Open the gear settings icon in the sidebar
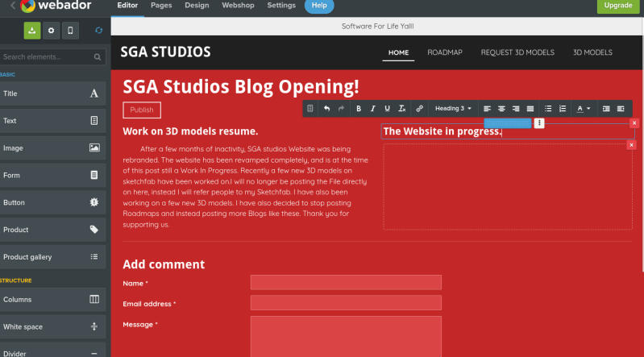The width and height of the screenshot is (644, 357). [x=51, y=31]
